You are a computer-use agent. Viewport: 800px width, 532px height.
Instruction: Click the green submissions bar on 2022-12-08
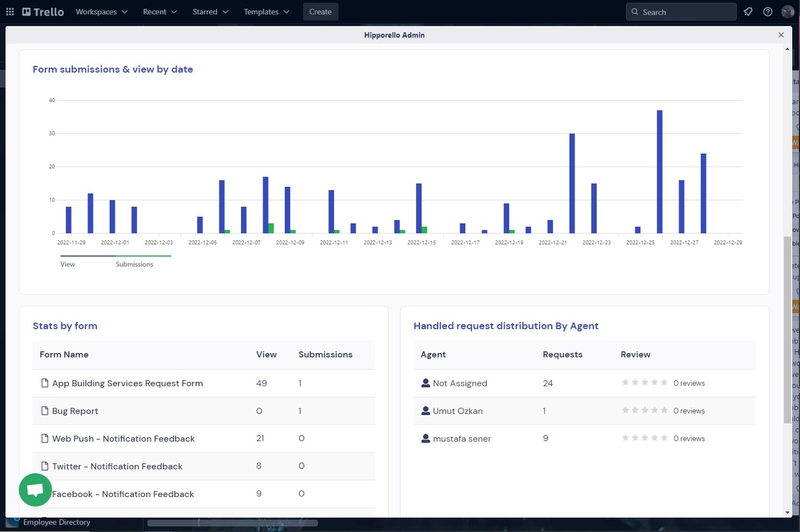tap(271, 228)
